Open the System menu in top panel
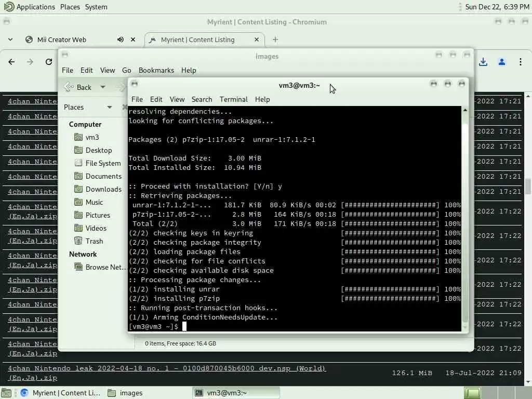Screen dimensions: 532x399 coord(96,7)
